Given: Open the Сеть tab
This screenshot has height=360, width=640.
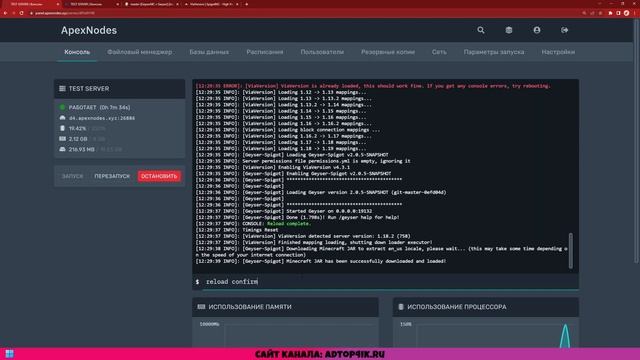Looking at the screenshot, I should [439, 52].
